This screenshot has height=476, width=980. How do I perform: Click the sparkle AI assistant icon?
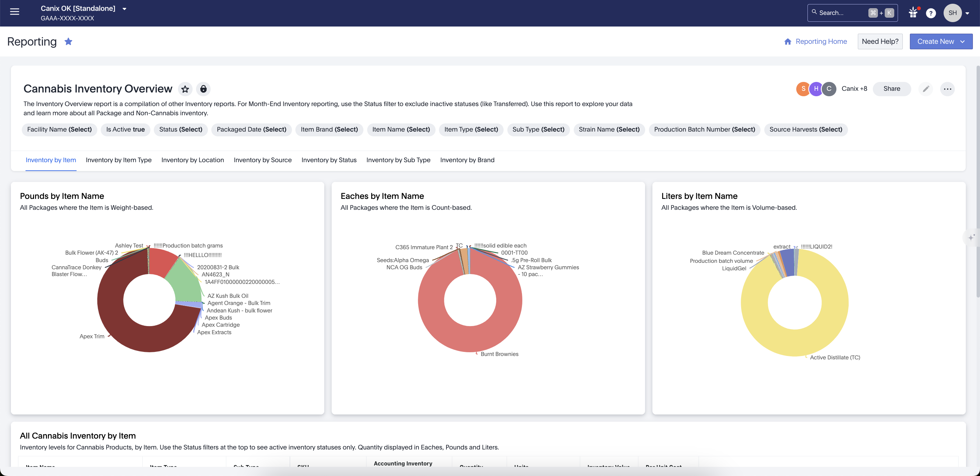[x=971, y=237]
